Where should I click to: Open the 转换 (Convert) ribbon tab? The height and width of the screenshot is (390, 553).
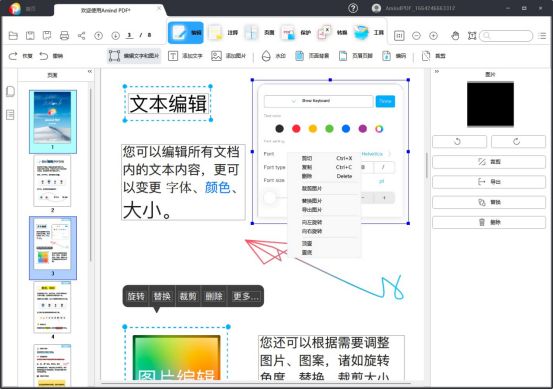[x=332, y=32]
